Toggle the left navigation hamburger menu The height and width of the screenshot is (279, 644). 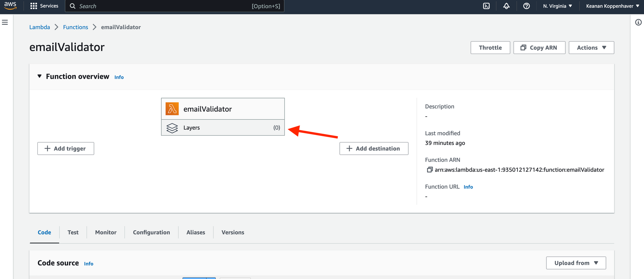pyautogui.click(x=5, y=22)
